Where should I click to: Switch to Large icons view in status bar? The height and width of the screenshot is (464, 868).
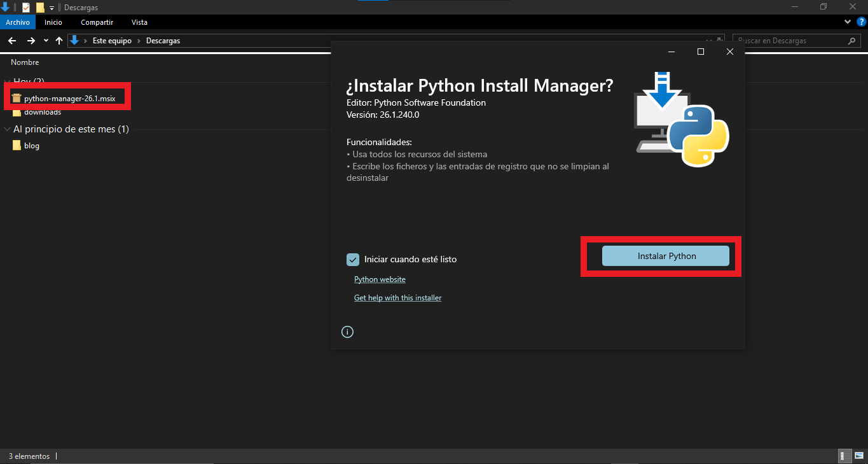coord(859,456)
